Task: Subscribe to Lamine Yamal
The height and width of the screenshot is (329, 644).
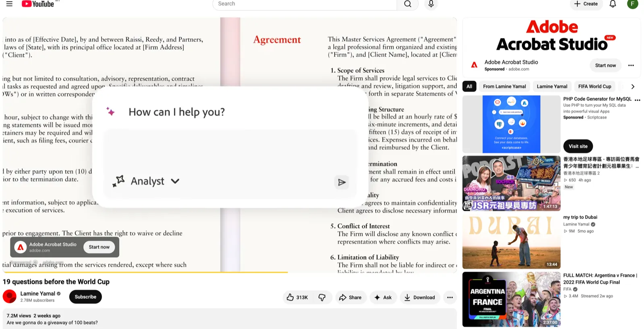Action: tap(85, 297)
